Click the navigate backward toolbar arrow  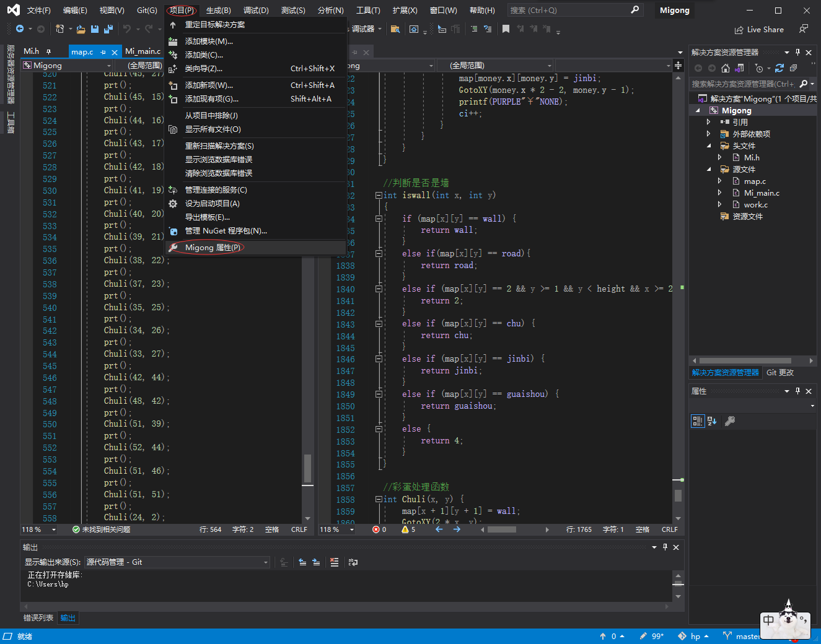[20, 29]
